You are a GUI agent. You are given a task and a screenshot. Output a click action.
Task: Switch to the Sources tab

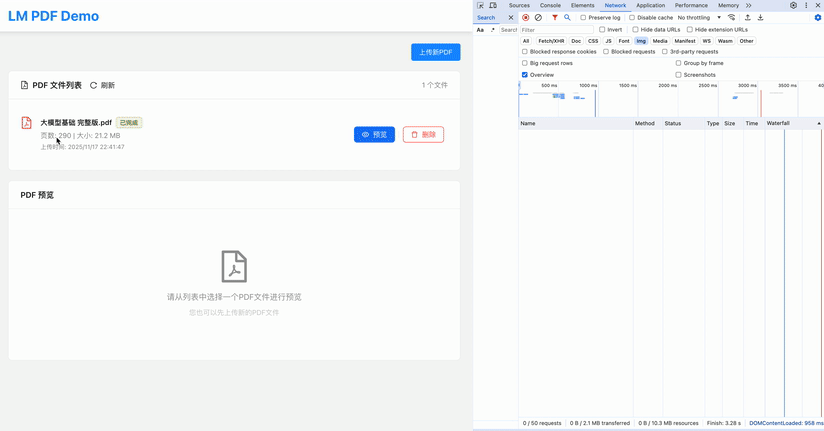coord(519,5)
